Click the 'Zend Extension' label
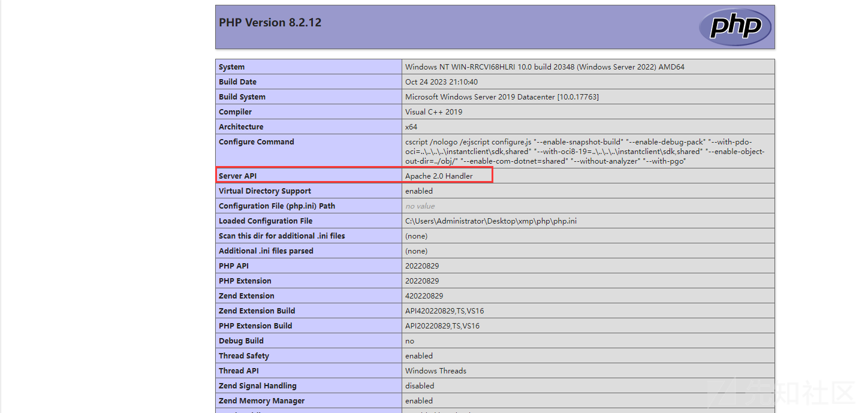This screenshot has height=413, width=868. tap(246, 296)
